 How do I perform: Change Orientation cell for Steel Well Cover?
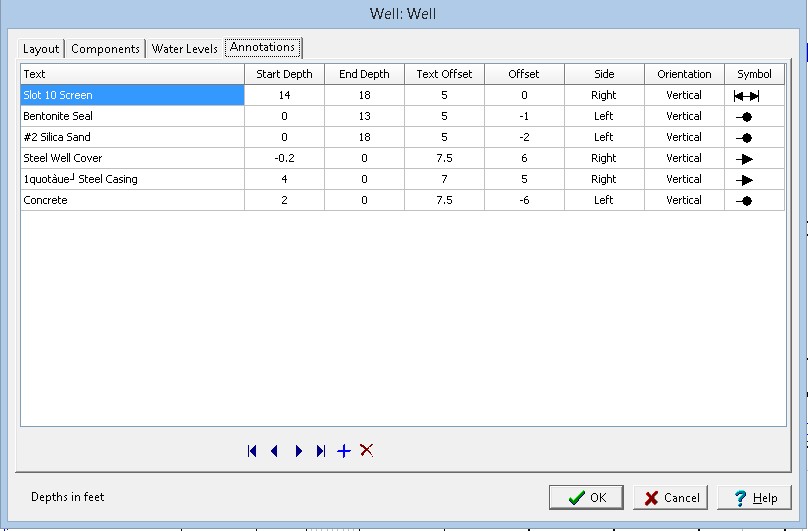coord(684,159)
